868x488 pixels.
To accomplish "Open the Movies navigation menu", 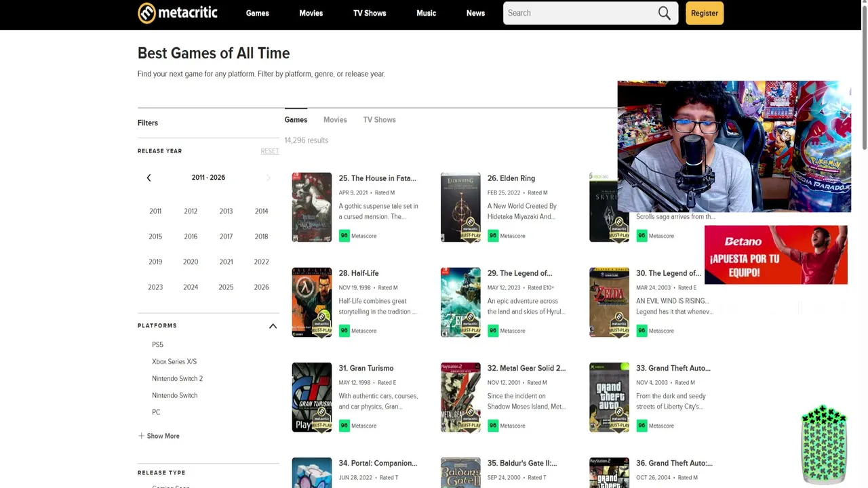I will (311, 13).
